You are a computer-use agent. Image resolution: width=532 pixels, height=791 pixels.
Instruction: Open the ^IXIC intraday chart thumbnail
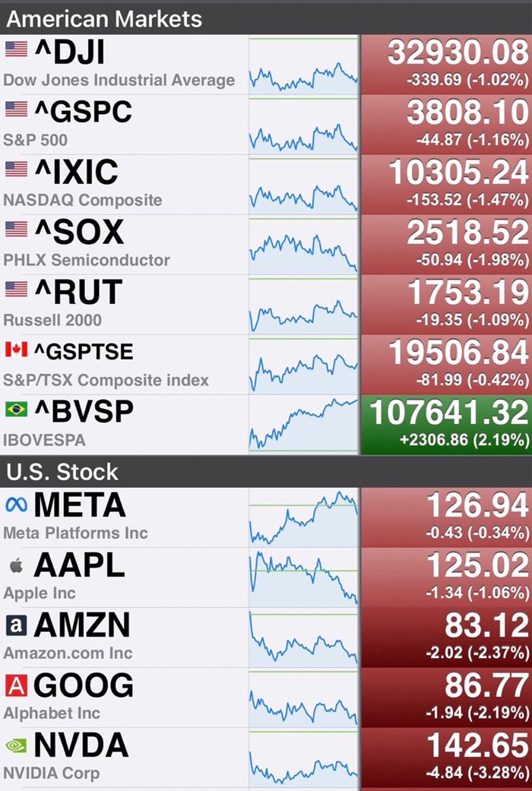303,185
